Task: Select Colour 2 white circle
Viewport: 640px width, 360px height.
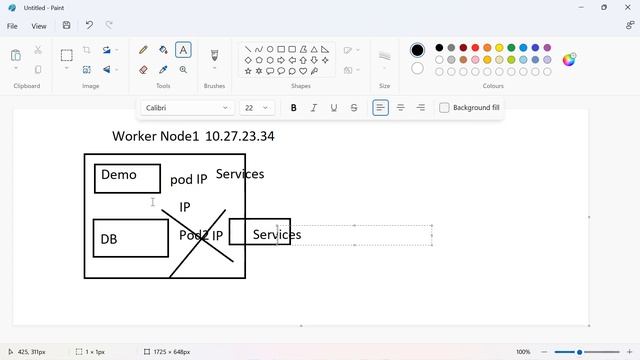Action: (x=417, y=68)
